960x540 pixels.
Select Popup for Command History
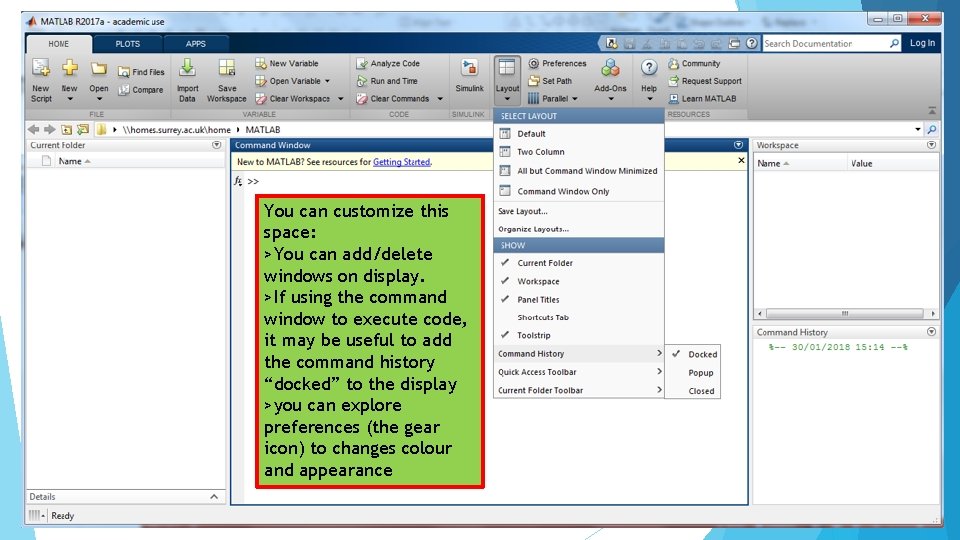[692, 372]
